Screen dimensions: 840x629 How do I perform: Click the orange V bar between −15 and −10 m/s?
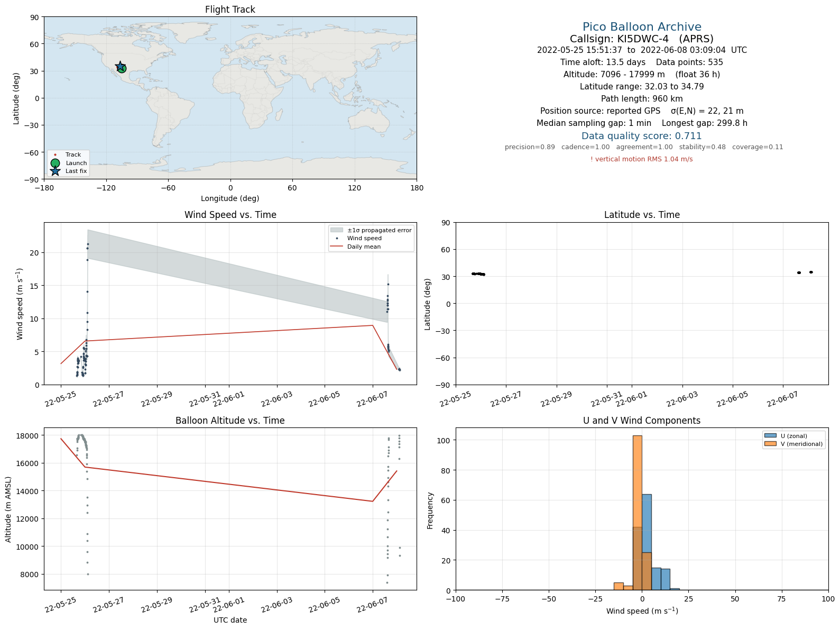[619, 586]
